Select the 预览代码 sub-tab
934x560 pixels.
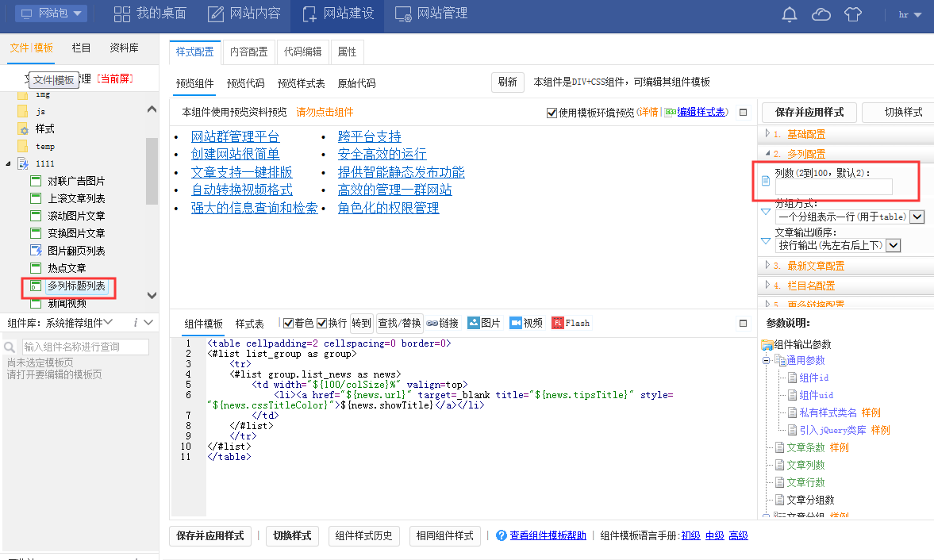click(245, 84)
